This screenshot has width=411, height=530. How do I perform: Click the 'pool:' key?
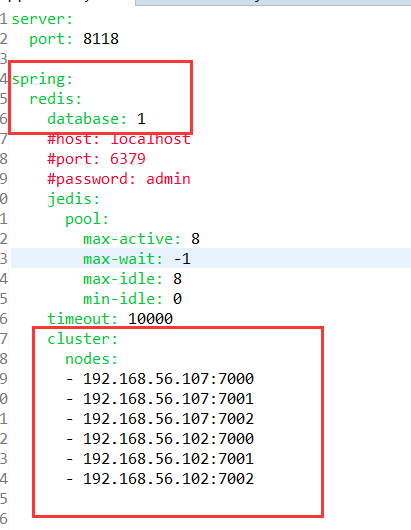tap(87, 219)
